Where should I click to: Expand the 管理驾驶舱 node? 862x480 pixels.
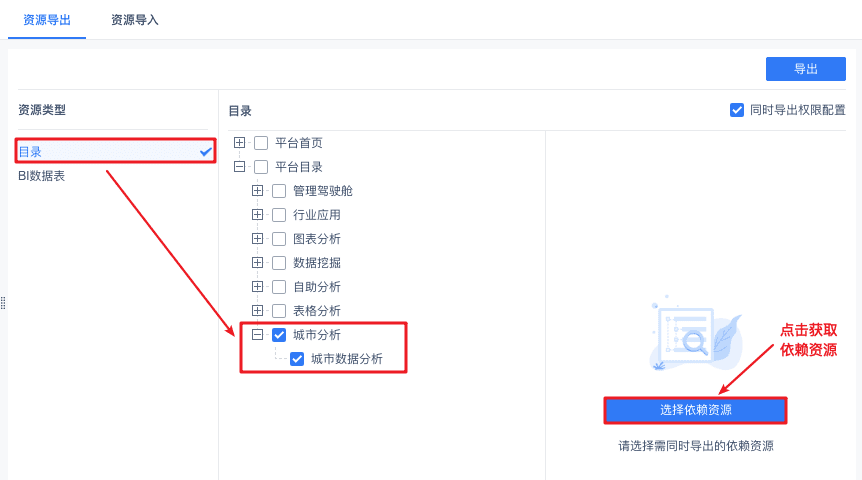click(x=257, y=191)
